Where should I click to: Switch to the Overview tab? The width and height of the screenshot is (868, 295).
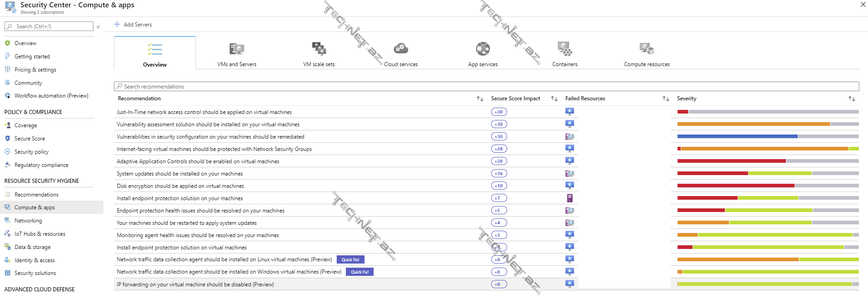(155, 53)
